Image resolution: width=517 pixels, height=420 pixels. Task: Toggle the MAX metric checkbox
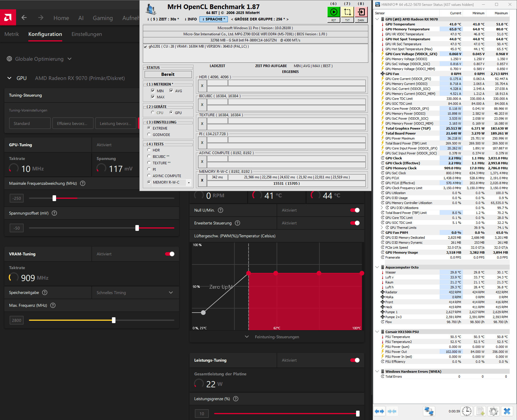pyautogui.click(x=153, y=97)
